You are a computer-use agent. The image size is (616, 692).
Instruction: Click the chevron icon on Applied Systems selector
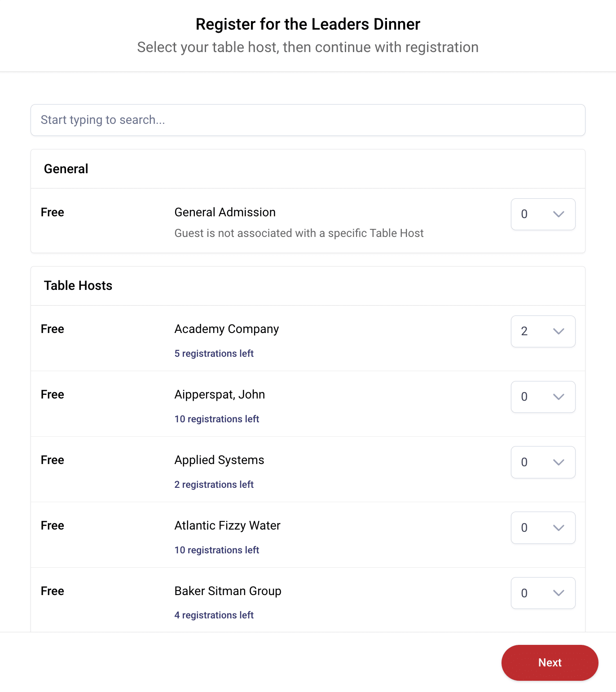point(559,462)
